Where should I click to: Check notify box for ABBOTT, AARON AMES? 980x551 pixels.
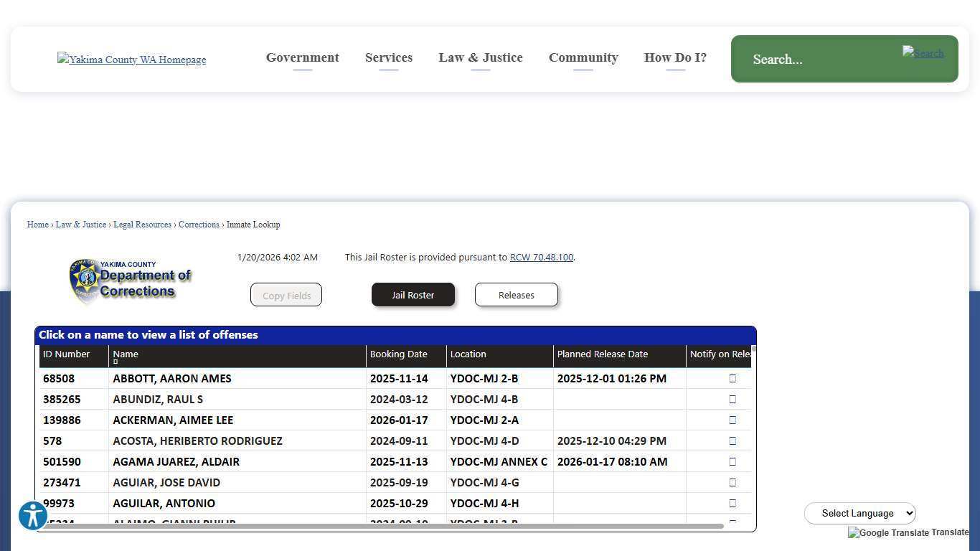(x=732, y=378)
